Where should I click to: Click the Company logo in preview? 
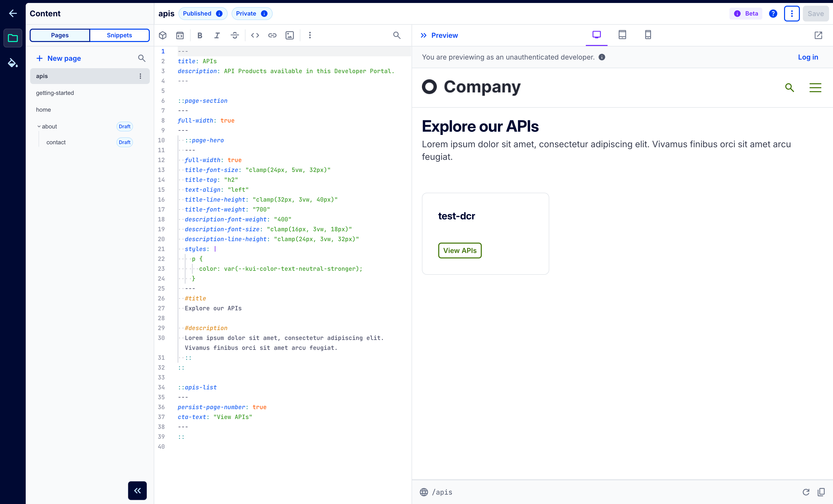tap(471, 87)
